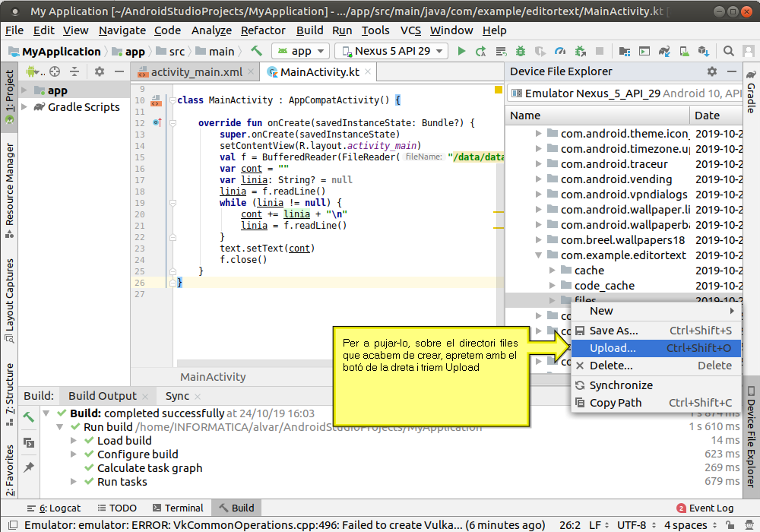Switch to the Sync tab in Build panel
The width and height of the screenshot is (760, 532).
coord(177,396)
